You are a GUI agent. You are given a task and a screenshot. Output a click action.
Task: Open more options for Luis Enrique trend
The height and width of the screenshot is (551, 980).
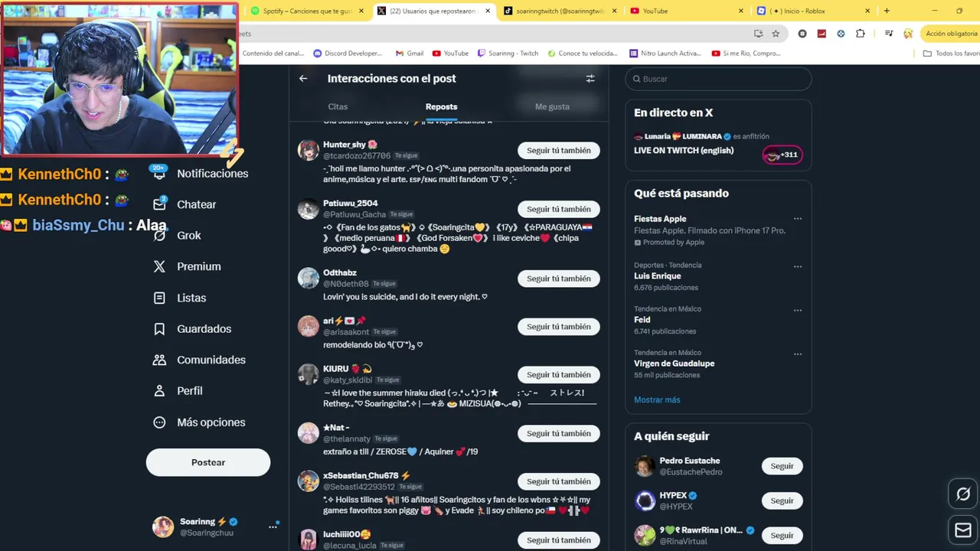coord(798,266)
